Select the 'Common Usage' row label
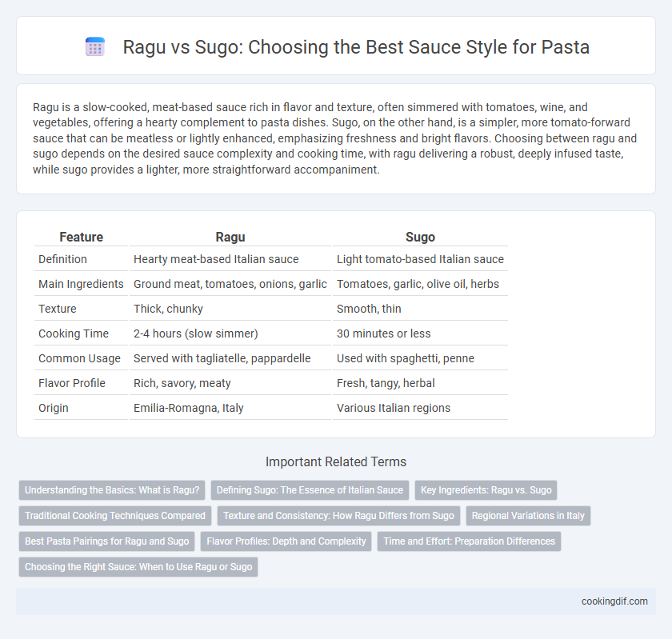This screenshot has width=672, height=639. [x=79, y=359]
